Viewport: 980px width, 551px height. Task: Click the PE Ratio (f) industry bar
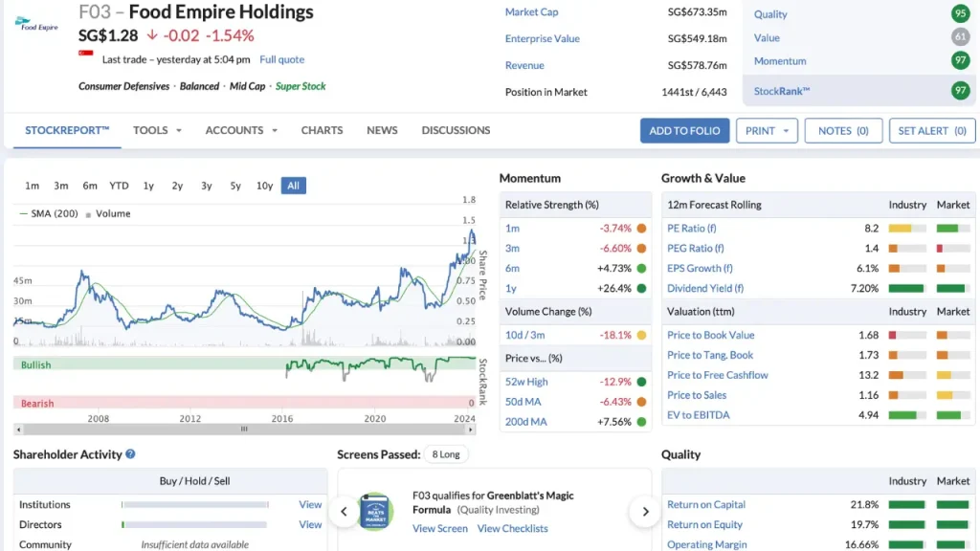coord(907,229)
